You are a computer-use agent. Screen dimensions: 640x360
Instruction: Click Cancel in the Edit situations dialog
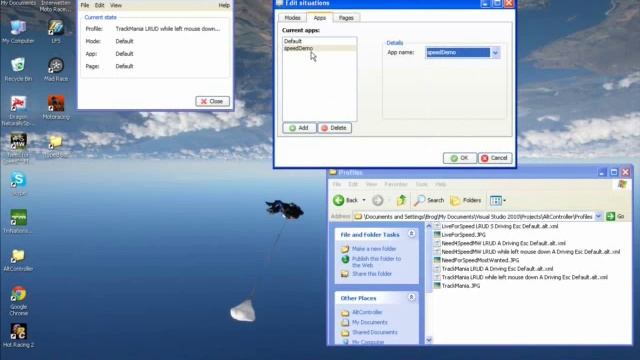495,158
